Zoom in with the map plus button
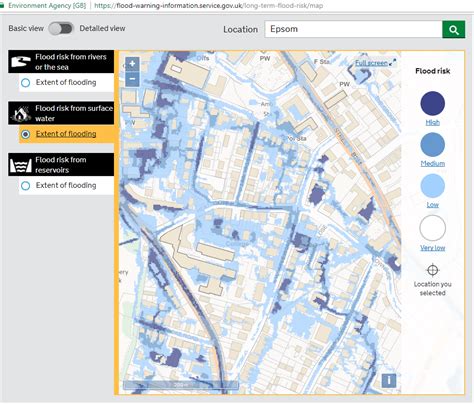Viewport: 474px width, 405px height. (x=132, y=64)
